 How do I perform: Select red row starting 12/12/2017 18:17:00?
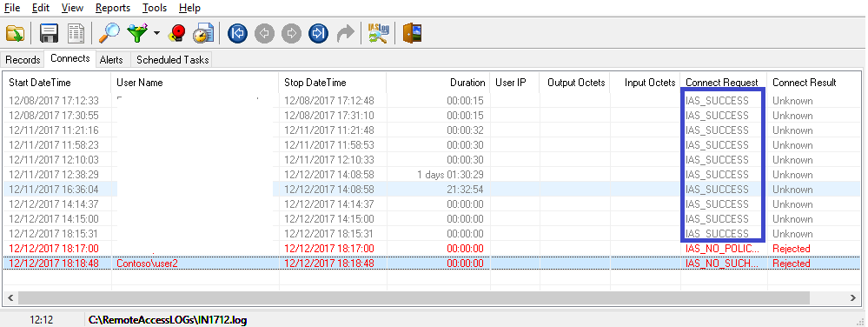433,249
